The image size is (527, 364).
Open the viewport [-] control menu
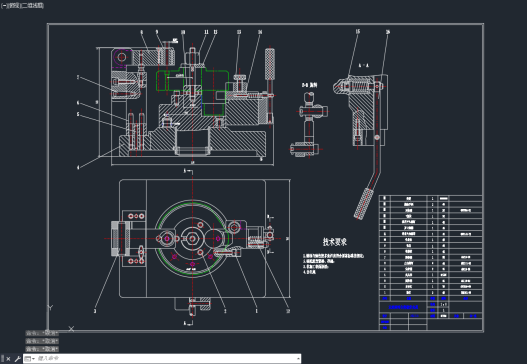[x=3, y=6]
